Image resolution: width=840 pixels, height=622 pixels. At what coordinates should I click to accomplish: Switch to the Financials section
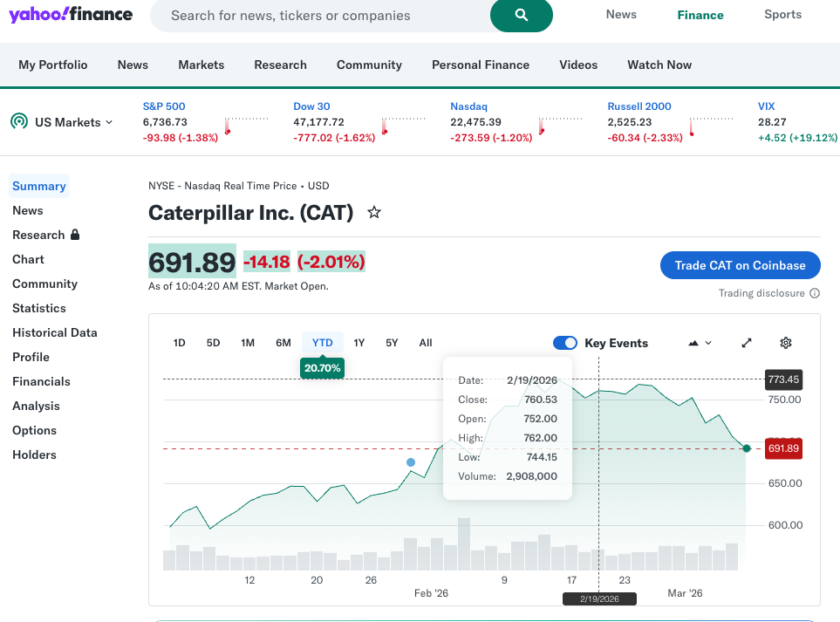point(41,381)
